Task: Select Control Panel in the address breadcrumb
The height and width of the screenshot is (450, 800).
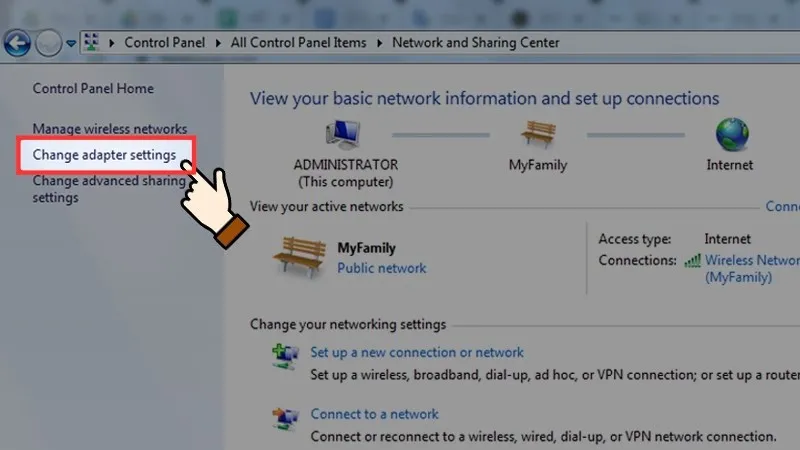Action: coord(164,43)
